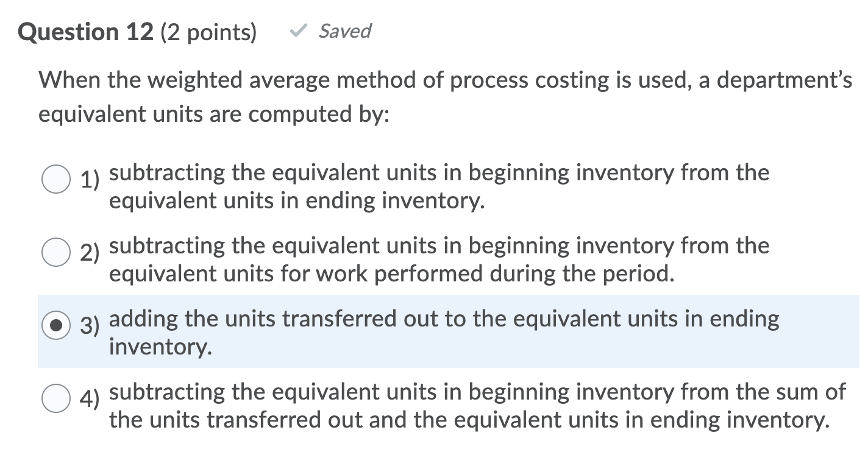Click the number label '1)' beside first option
Screen dimensions: 868x469
pos(89,180)
